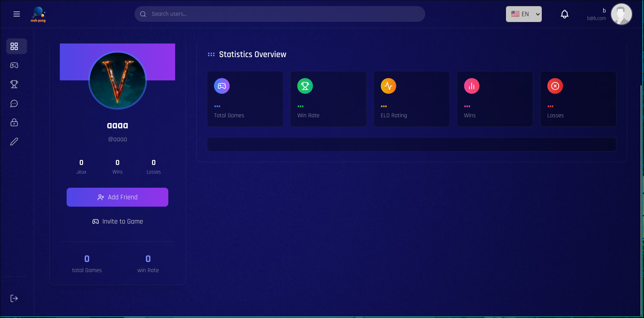The image size is (644, 318).
Task: Open the EN language dropdown
Action: pyautogui.click(x=524, y=14)
